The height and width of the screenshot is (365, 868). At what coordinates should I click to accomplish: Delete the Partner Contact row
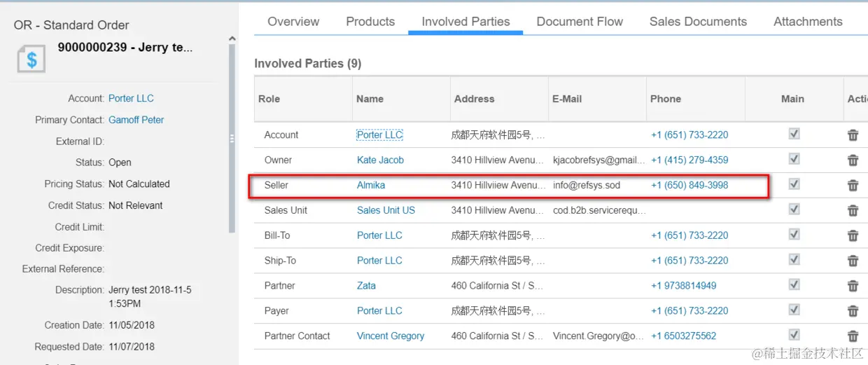853,336
